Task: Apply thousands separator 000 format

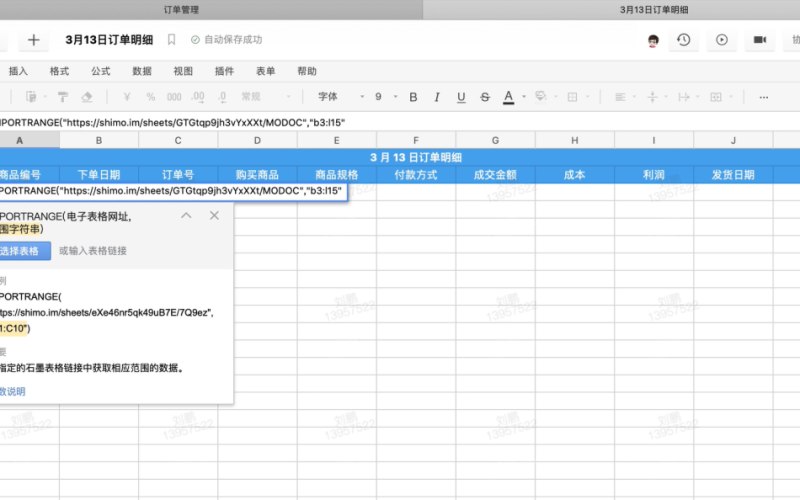Action: 174,97
